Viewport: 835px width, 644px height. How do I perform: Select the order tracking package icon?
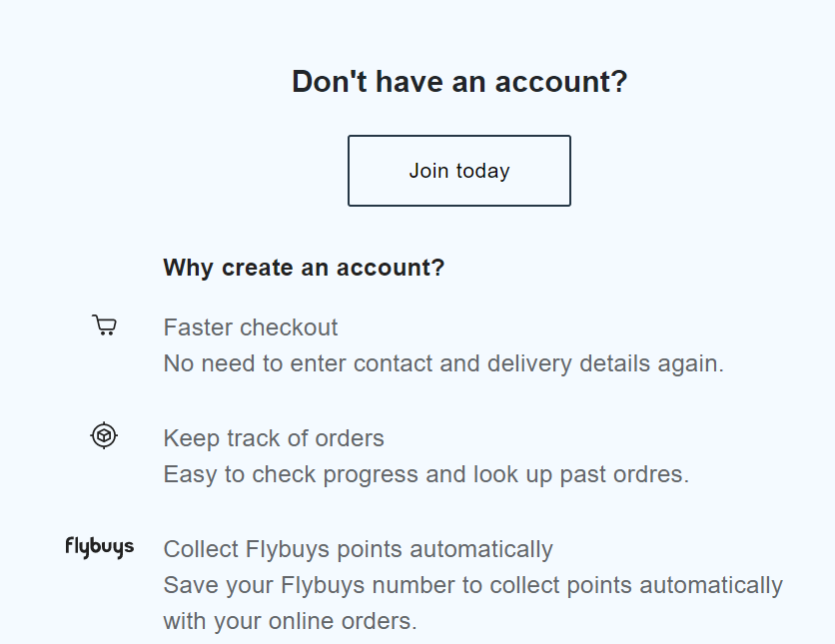(104, 435)
